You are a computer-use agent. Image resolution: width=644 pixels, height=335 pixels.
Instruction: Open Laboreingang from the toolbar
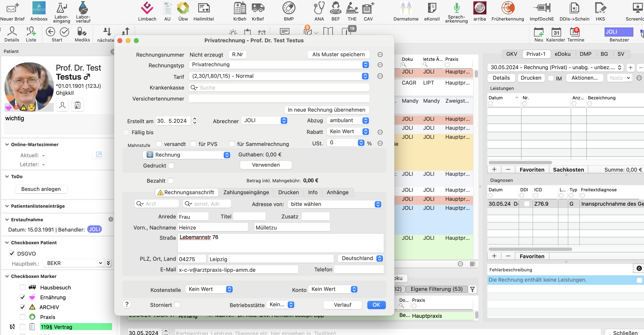pos(62,12)
